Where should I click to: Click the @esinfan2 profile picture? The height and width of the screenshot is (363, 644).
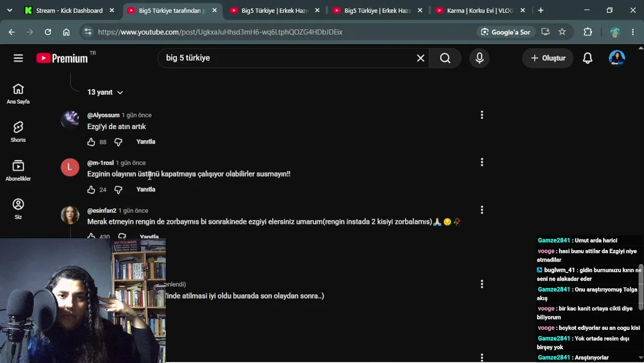click(70, 215)
